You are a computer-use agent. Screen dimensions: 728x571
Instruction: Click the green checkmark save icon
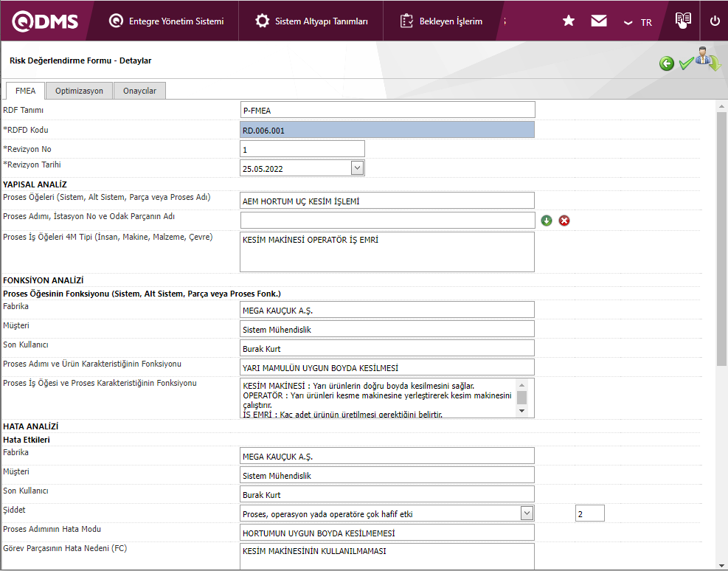click(686, 63)
